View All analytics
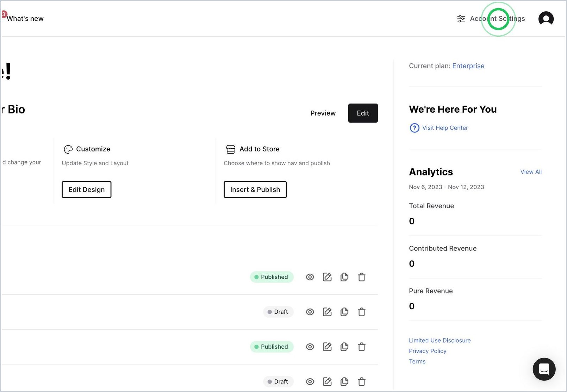Screen dimensions: 567x392 point(531,172)
